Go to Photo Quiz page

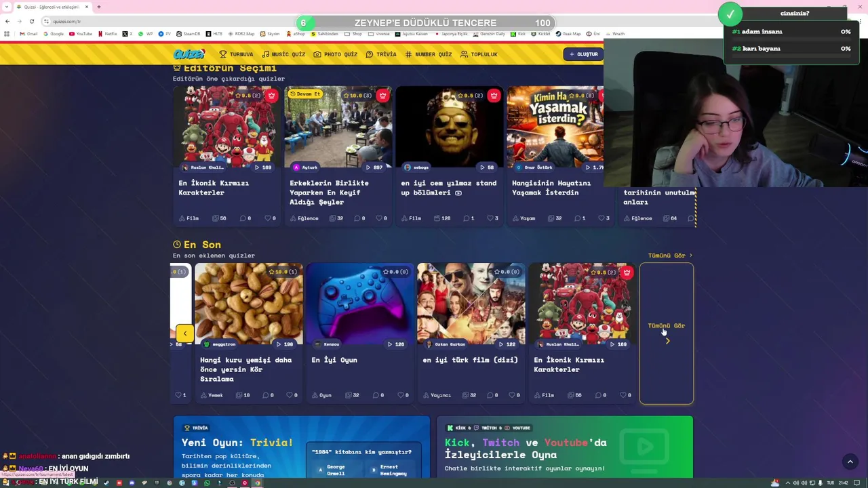click(x=335, y=54)
